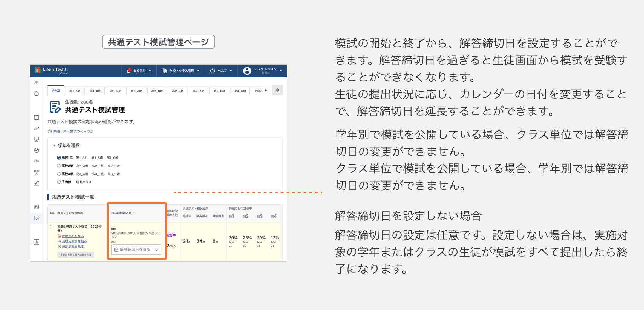Open the mock test management sidebar icon

click(36, 218)
